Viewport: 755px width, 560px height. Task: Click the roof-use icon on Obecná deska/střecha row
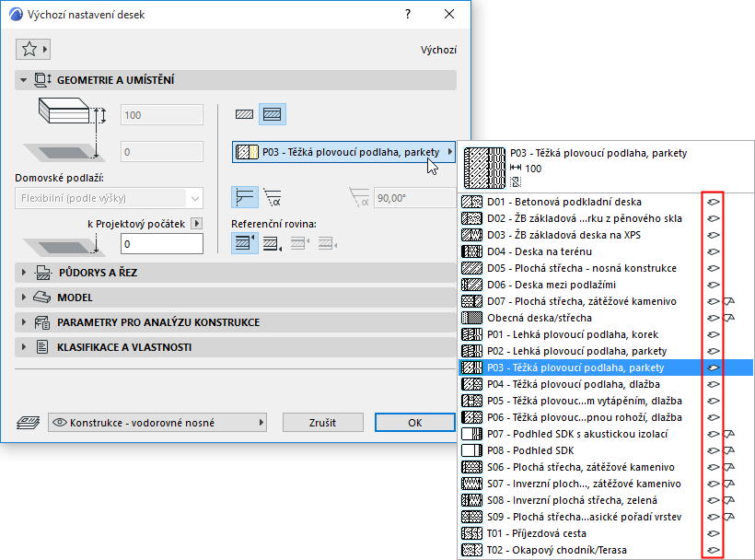point(729,318)
